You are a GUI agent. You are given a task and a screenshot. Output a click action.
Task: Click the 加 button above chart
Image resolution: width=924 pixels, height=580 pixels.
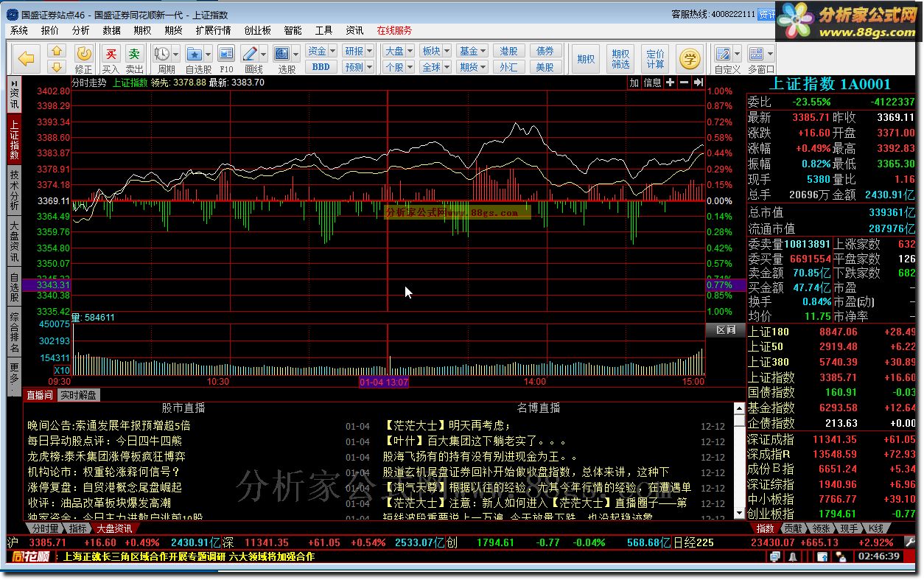pyautogui.click(x=634, y=83)
